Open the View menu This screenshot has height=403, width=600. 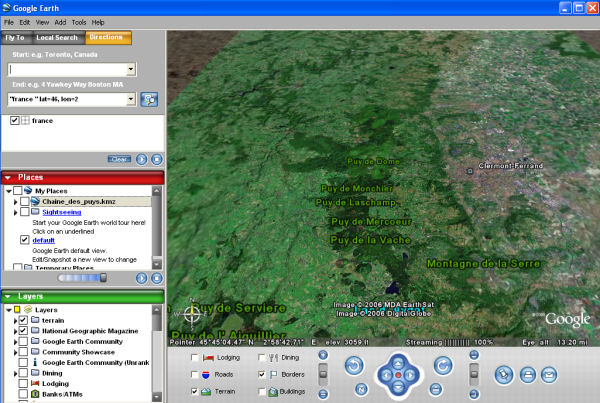pos(42,22)
